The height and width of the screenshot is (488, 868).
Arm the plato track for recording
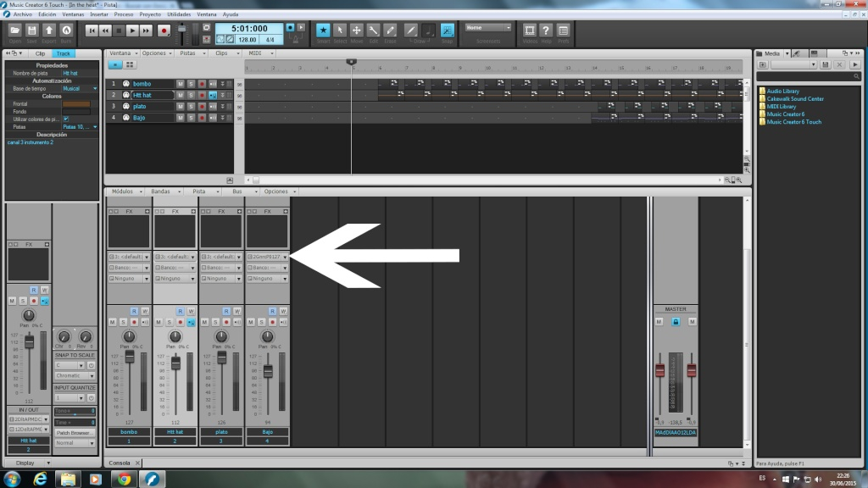click(x=202, y=106)
